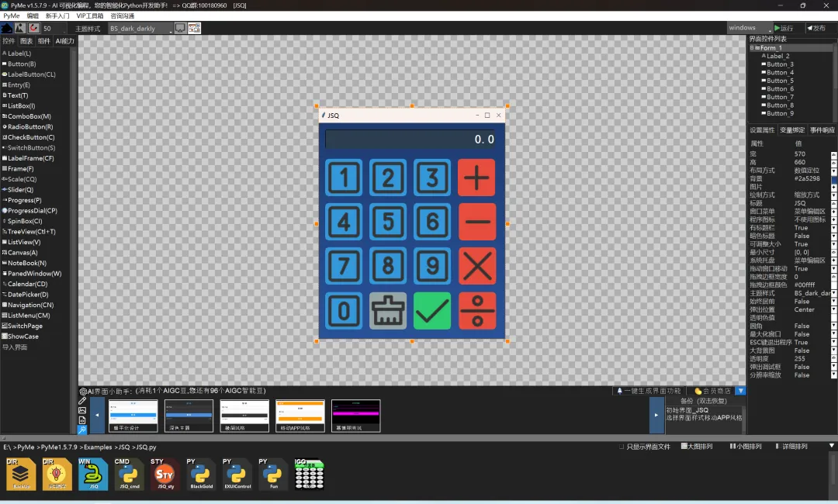Viewport: 838px width, 504px height.
Task: Click the pencil icon in AI assistant panel
Action: [x=82, y=401]
